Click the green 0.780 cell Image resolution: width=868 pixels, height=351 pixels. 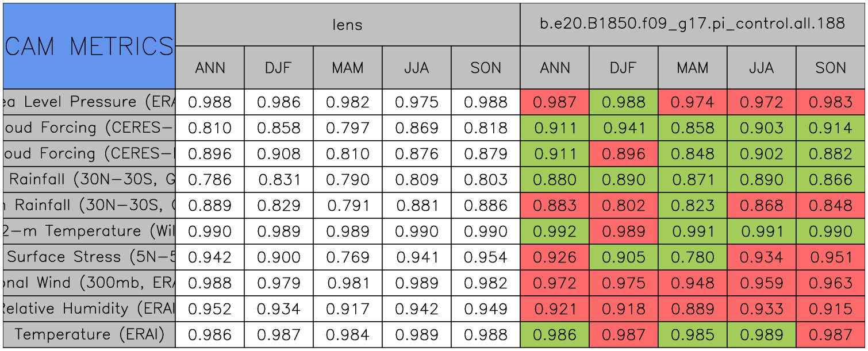coord(692,257)
